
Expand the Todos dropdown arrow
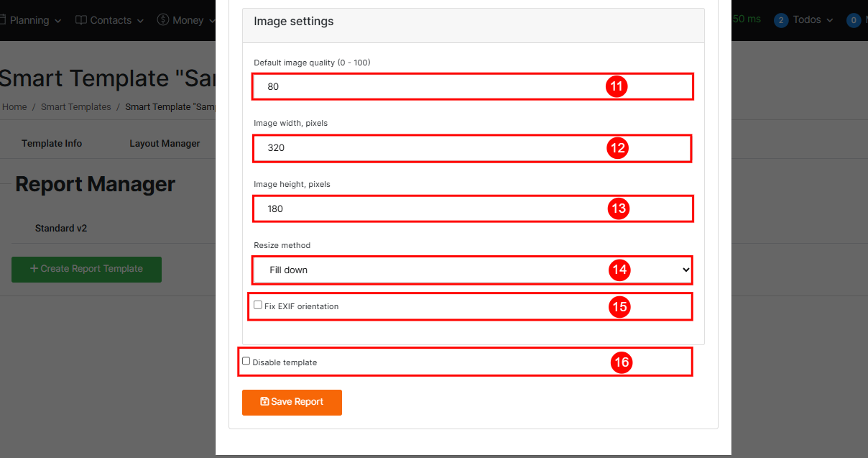[x=830, y=21]
